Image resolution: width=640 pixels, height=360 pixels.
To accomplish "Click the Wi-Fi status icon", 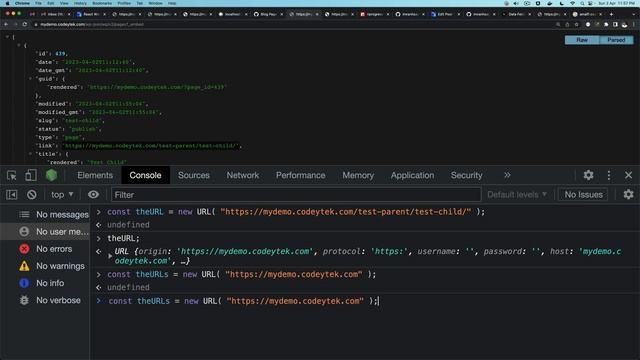I will coord(572,3).
